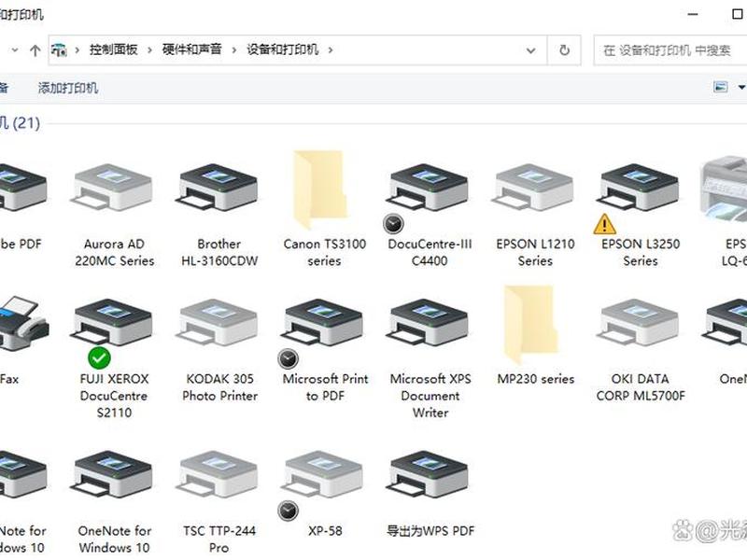
Task: Click the 'KODAK 305 Photo Printer' label
Action: click(219, 387)
